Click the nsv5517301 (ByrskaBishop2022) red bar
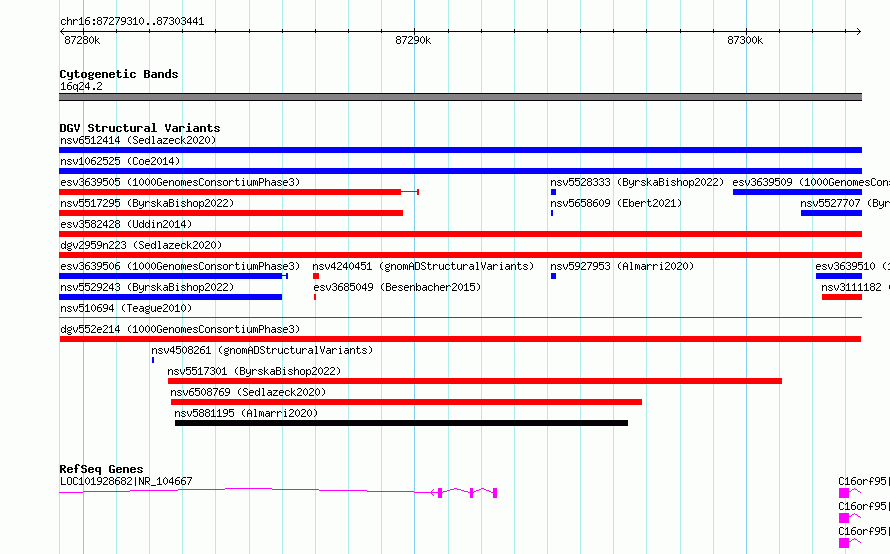 click(475, 381)
